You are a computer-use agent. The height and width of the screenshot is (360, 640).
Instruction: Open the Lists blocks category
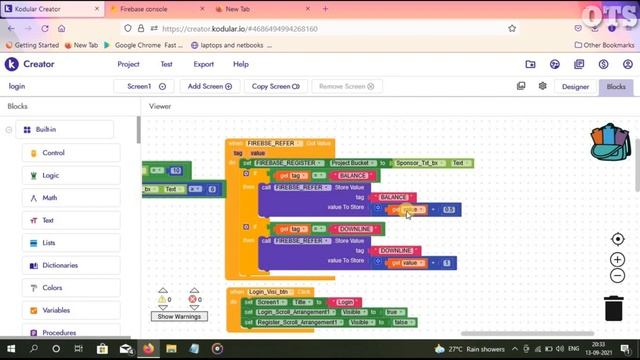pyautogui.click(x=71, y=242)
